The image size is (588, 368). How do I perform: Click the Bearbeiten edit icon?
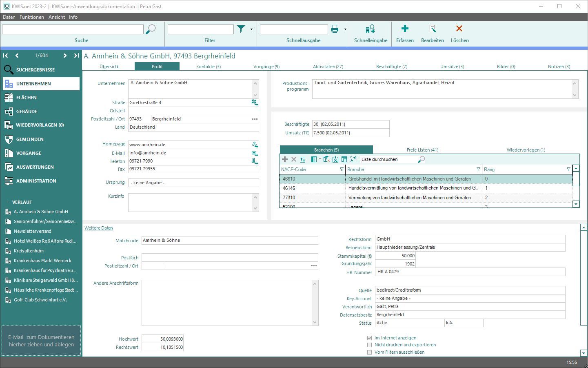[433, 29]
